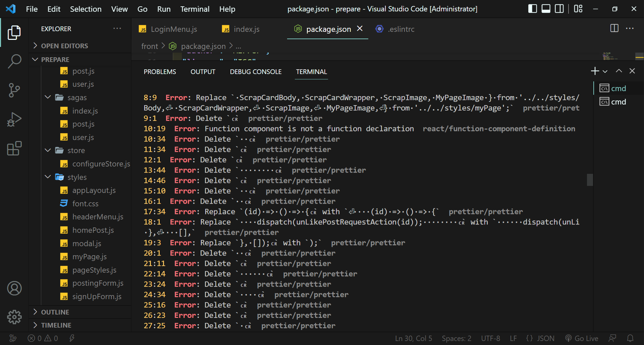
Task: Open the Search view in the activity bar
Action: [14, 61]
